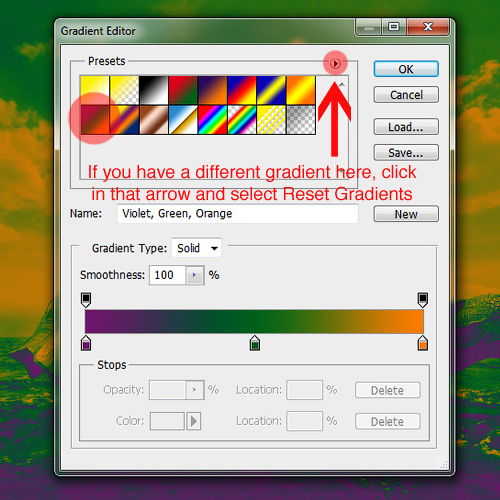Choose the Violet, Green, Orange preset thumbnail
The width and height of the screenshot is (500, 500).
click(95, 120)
